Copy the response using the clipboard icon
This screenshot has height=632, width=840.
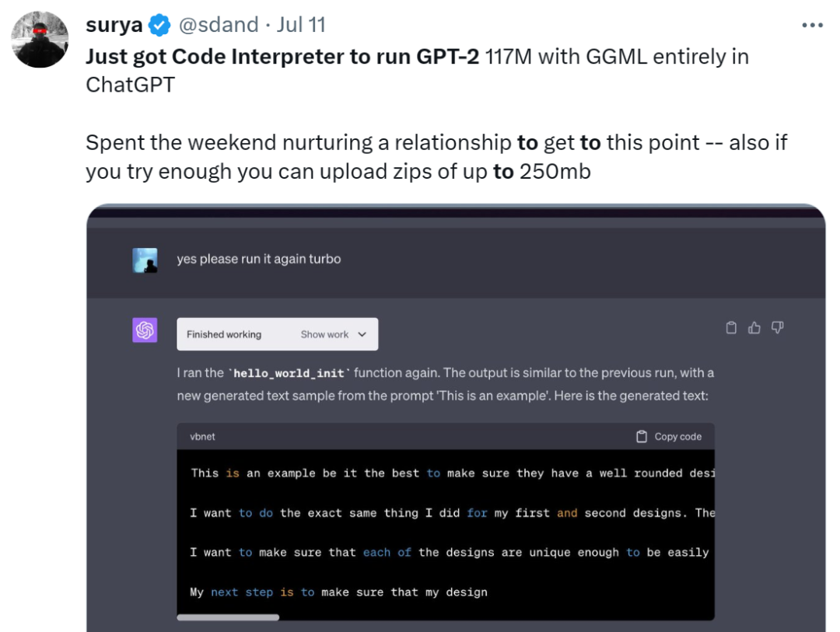[x=731, y=328]
